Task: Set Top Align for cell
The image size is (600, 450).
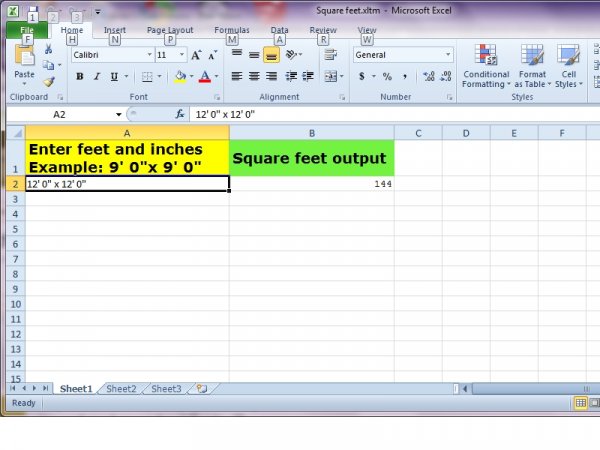Action: [x=237, y=54]
